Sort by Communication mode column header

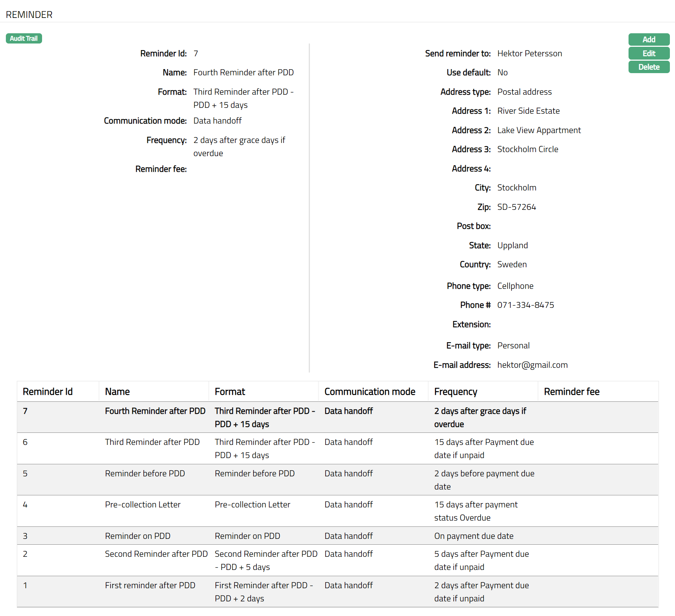(x=370, y=392)
